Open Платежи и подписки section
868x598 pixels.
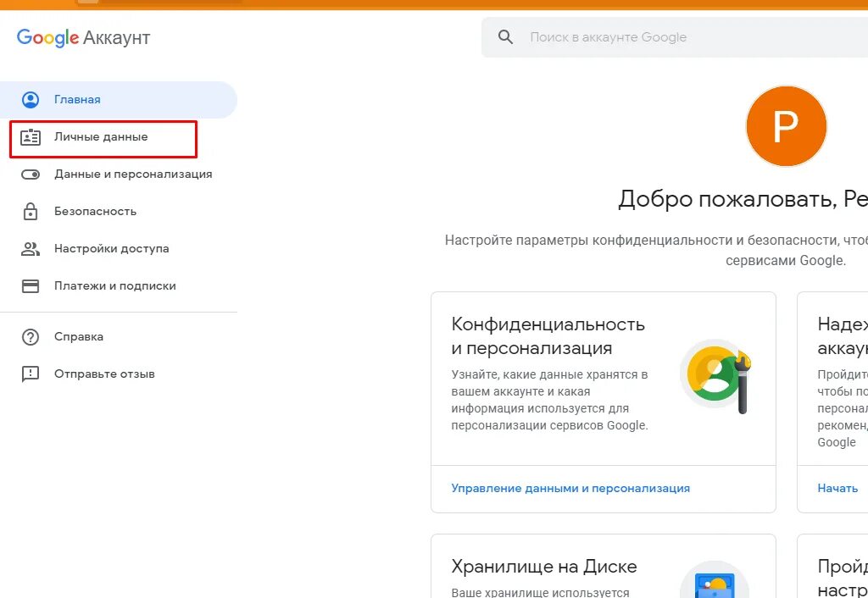point(115,286)
